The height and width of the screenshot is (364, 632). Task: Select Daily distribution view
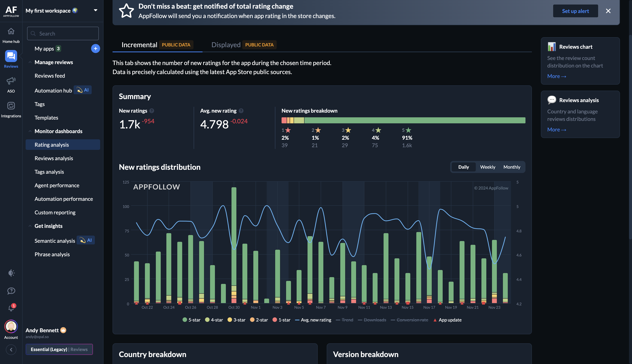tap(463, 167)
